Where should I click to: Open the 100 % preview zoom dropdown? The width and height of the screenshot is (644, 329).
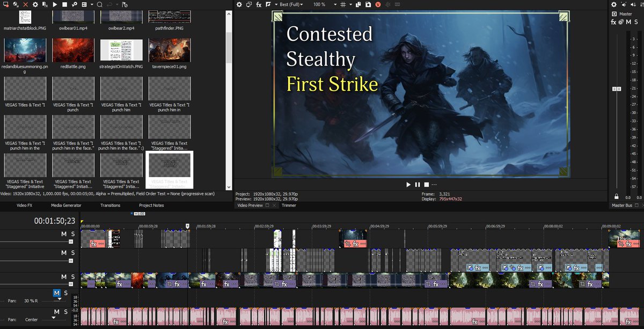(325, 4)
